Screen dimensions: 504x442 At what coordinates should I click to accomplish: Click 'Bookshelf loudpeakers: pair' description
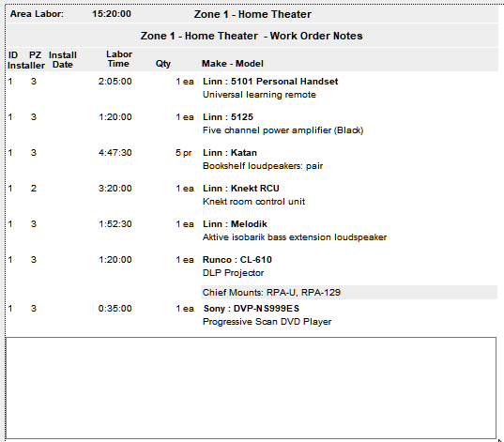tap(263, 166)
